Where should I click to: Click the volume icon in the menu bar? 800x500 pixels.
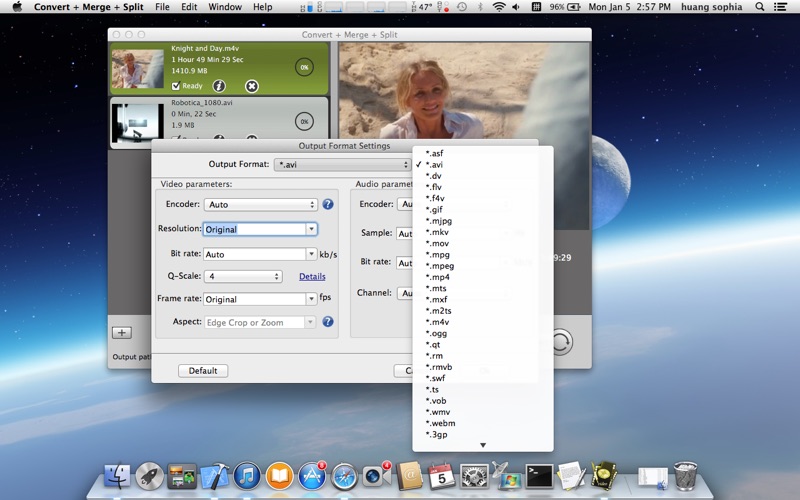516,7
